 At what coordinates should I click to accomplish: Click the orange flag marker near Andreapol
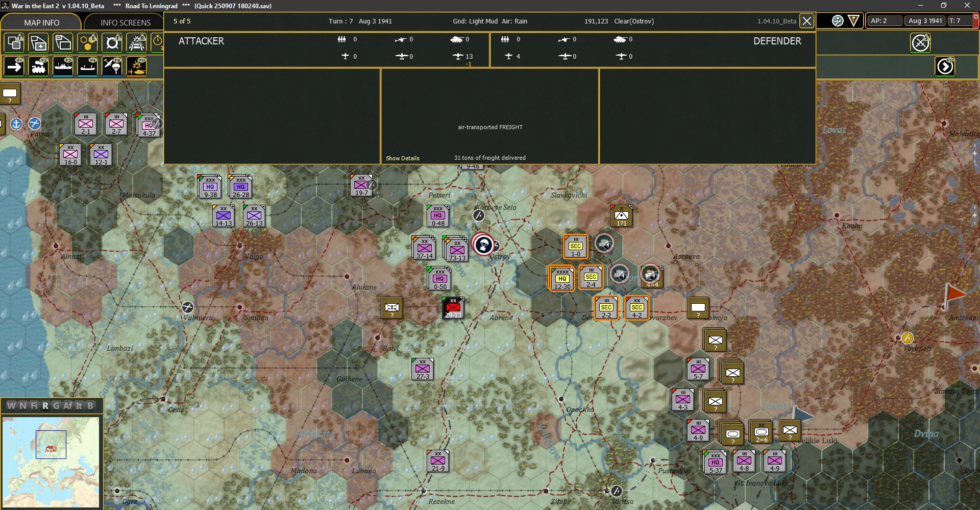tap(954, 296)
